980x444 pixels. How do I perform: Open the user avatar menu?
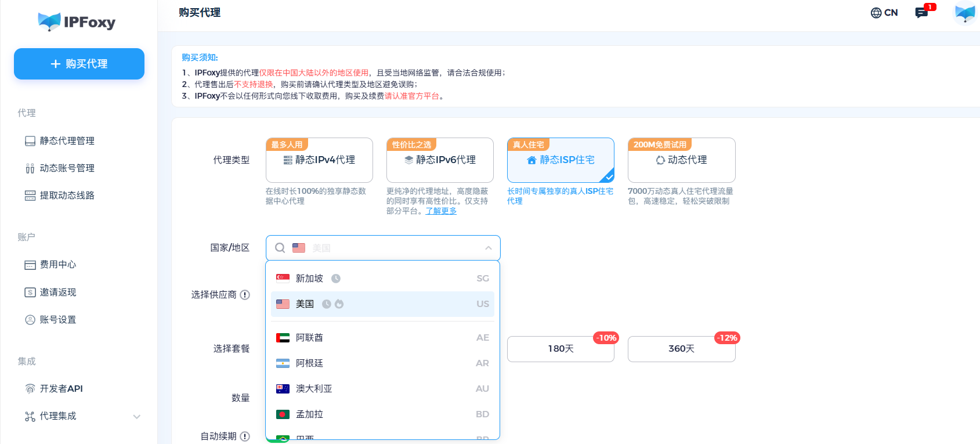(965, 13)
